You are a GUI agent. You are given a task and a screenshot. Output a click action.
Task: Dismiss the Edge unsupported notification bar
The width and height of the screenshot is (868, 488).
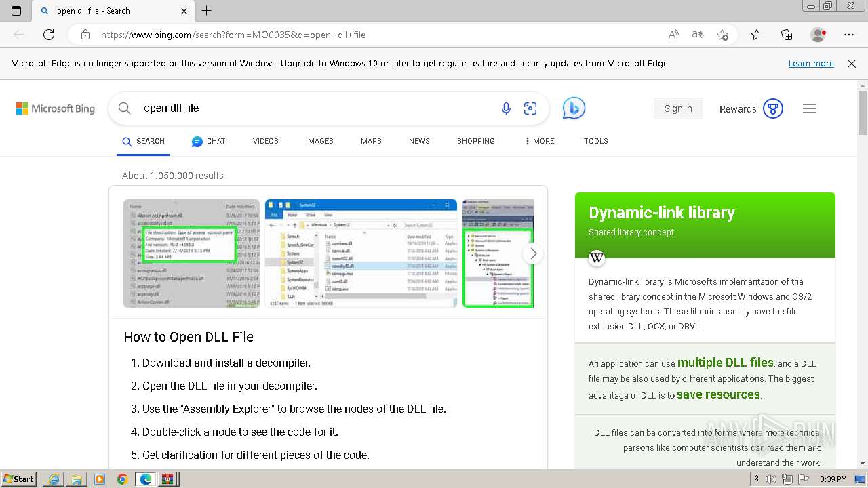[852, 63]
